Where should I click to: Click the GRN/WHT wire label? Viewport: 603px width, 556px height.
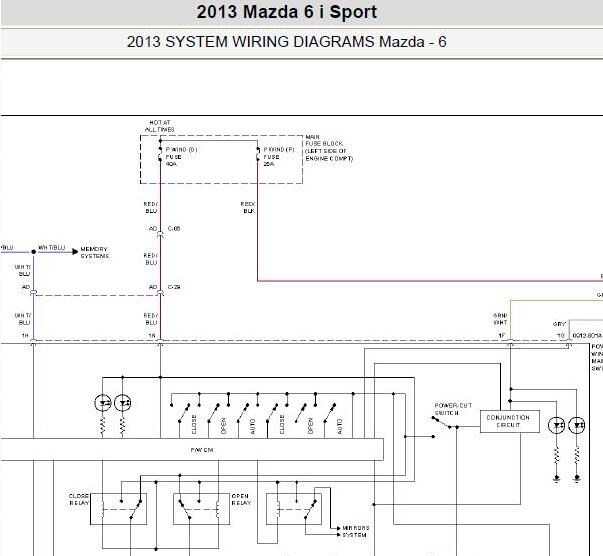pos(500,319)
